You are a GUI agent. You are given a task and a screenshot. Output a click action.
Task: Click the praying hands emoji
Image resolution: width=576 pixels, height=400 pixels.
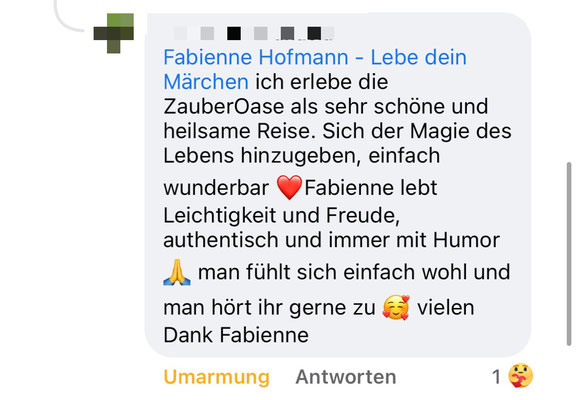tap(177, 272)
